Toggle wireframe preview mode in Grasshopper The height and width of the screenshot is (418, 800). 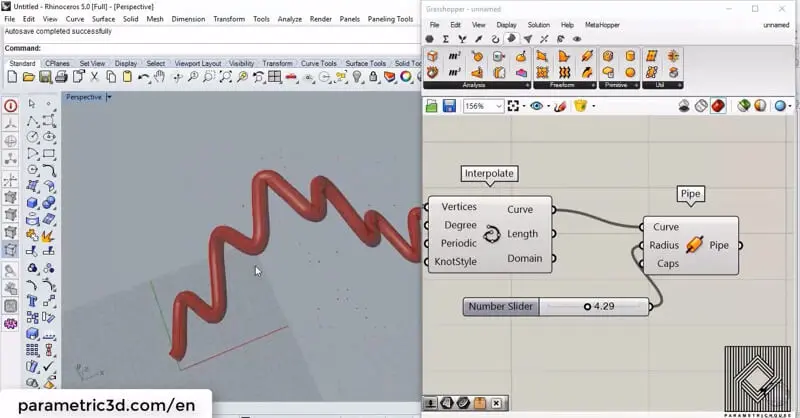coord(701,106)
